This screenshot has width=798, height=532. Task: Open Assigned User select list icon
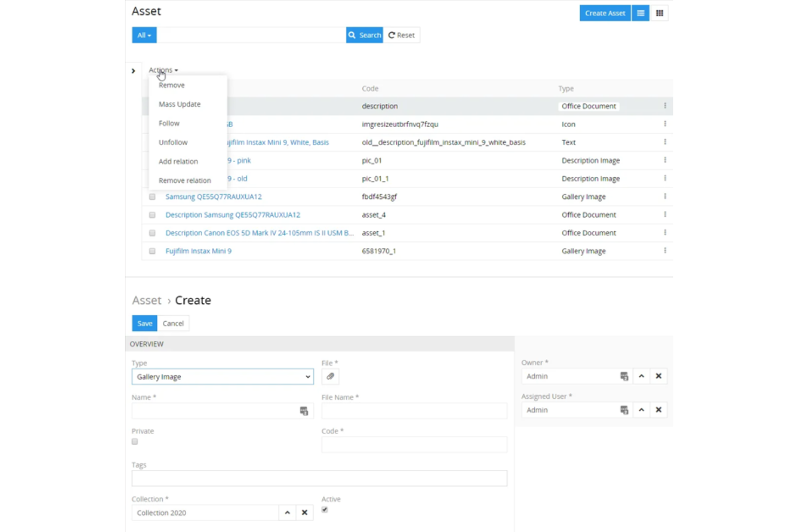(x=624, y=410)
